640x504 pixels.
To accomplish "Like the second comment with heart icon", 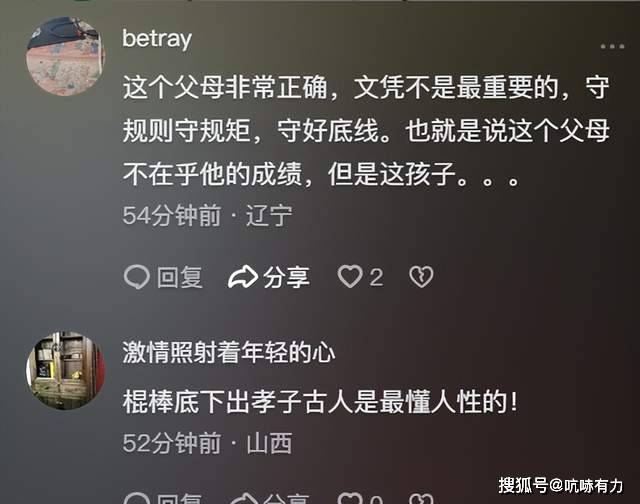I will click(x=350, y=499).
